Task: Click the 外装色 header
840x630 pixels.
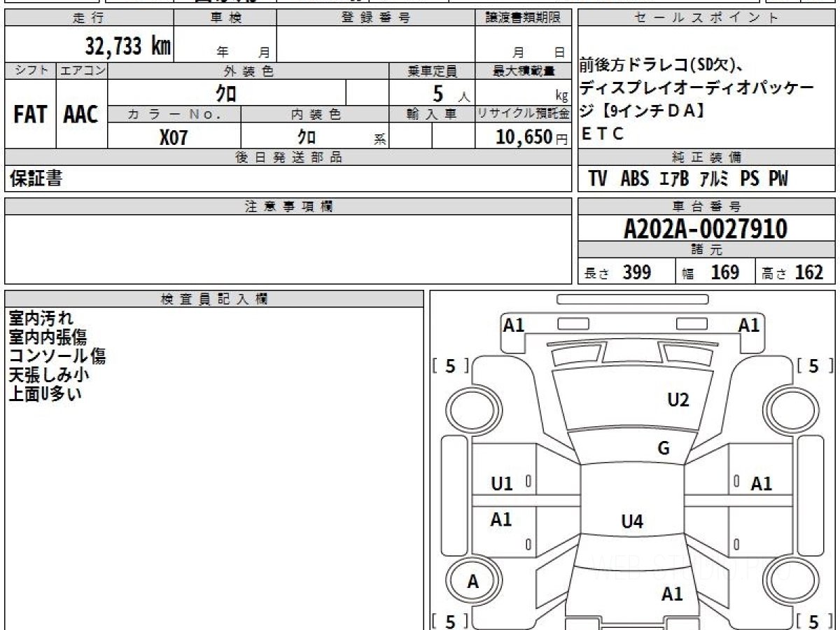Action: [248, 71]
